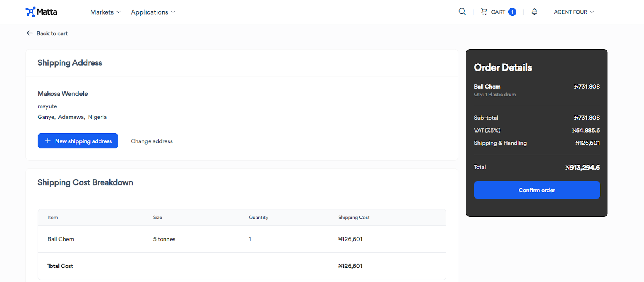Select grand total ₦913,294.6
644x282 pixels.
pyautogui.click(x=582, y=168)
